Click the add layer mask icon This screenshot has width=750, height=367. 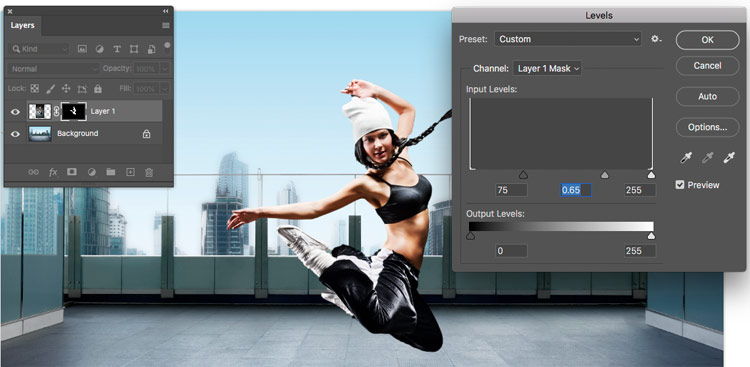pyautogui.click(x=72, y=172)
